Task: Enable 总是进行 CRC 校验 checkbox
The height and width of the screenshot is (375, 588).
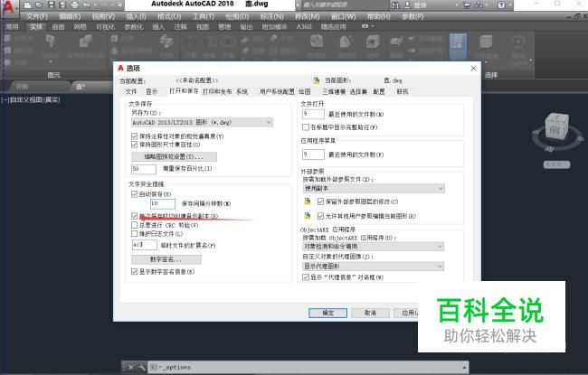Action: coord(134,225)
